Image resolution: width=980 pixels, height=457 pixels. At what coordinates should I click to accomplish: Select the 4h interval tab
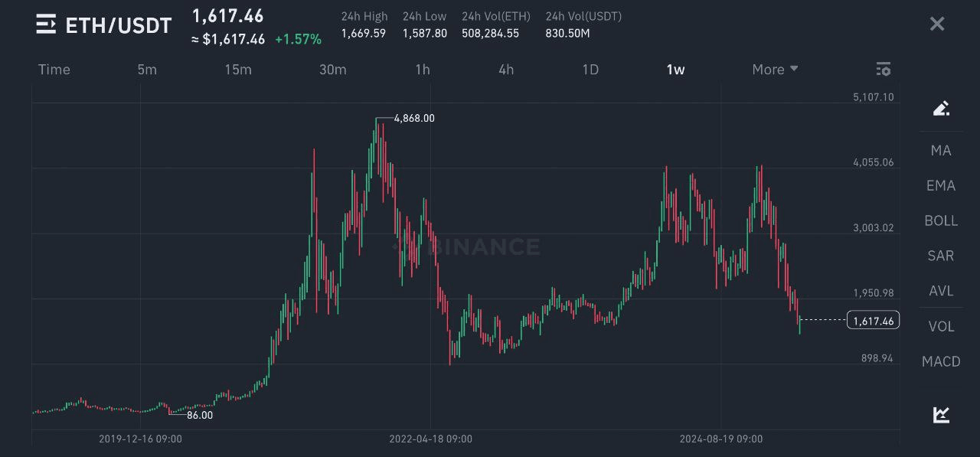(506, 70)
